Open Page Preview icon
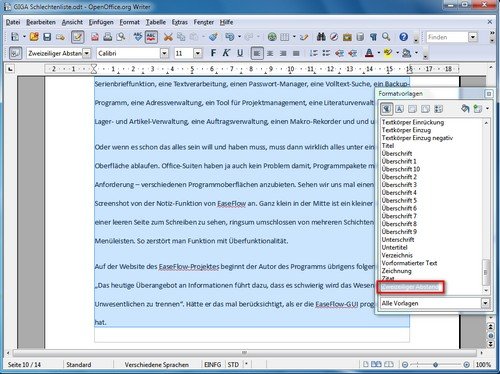This screenshot has width=500, height=374. [121, 37]
